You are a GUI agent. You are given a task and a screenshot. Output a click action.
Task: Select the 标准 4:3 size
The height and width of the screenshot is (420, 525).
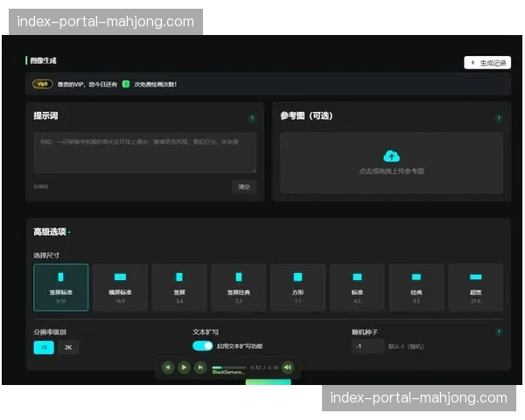[357, 287]
